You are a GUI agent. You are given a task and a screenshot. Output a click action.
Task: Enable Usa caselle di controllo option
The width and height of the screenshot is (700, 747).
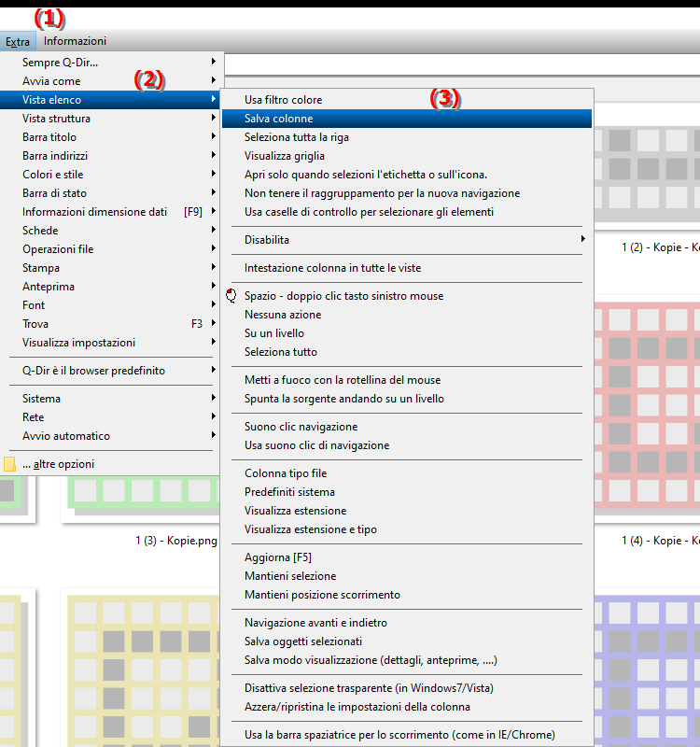click(x=407, y=212)
